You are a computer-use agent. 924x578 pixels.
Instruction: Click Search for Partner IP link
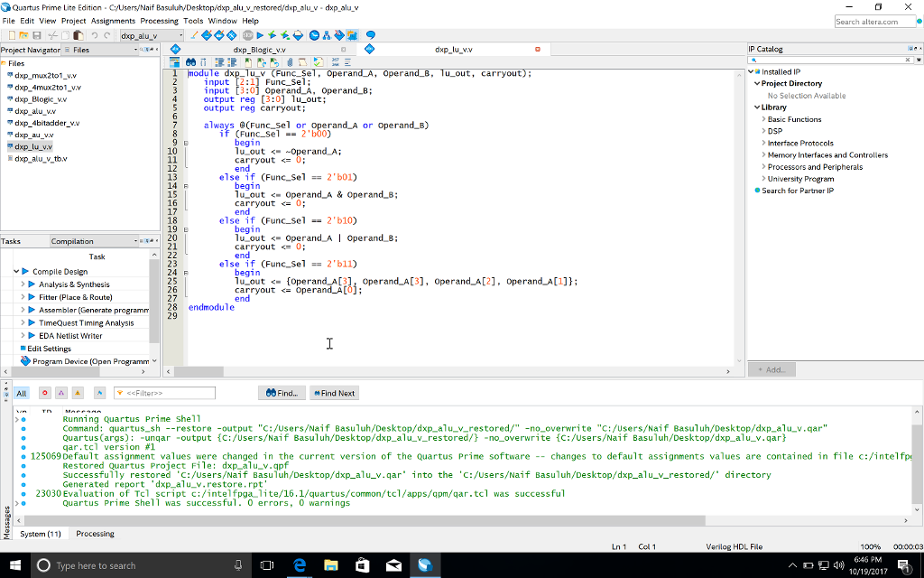pos(797,191)
